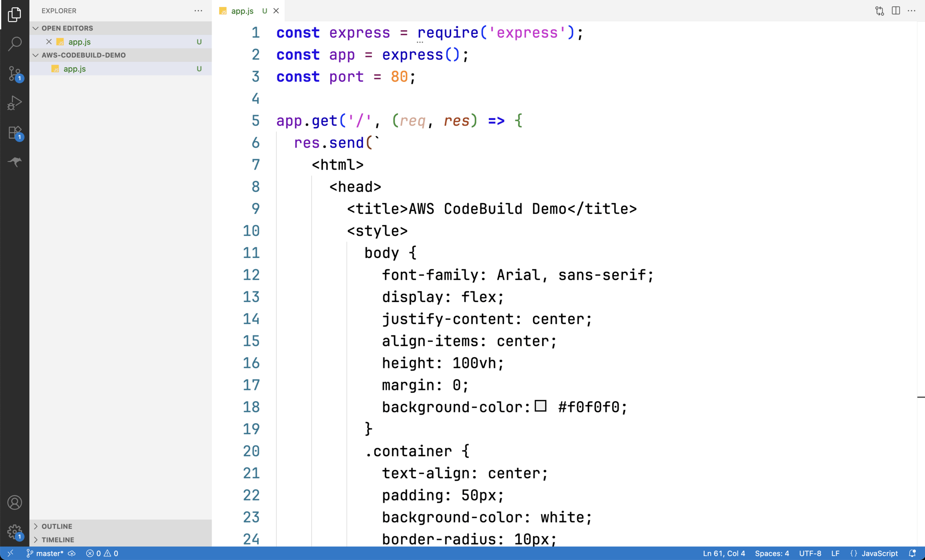Open Manage gear settings icon

coord(15,531)
